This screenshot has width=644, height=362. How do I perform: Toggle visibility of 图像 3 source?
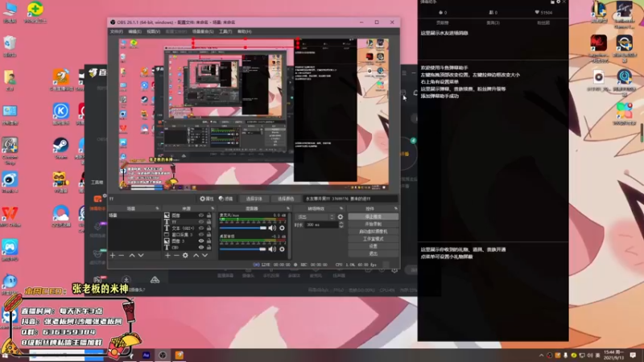click(x=200, y=241)
